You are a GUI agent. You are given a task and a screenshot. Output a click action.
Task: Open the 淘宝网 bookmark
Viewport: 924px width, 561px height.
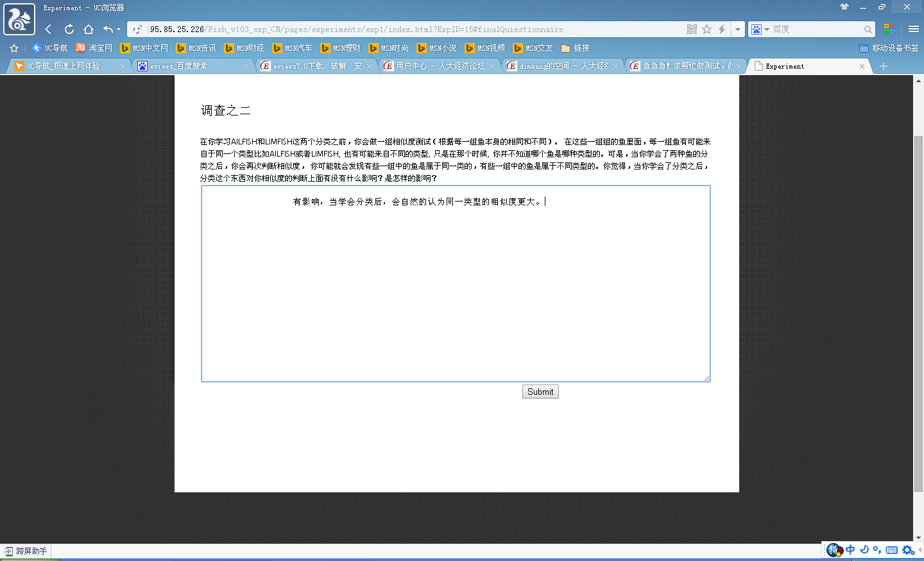click(94, 48)
